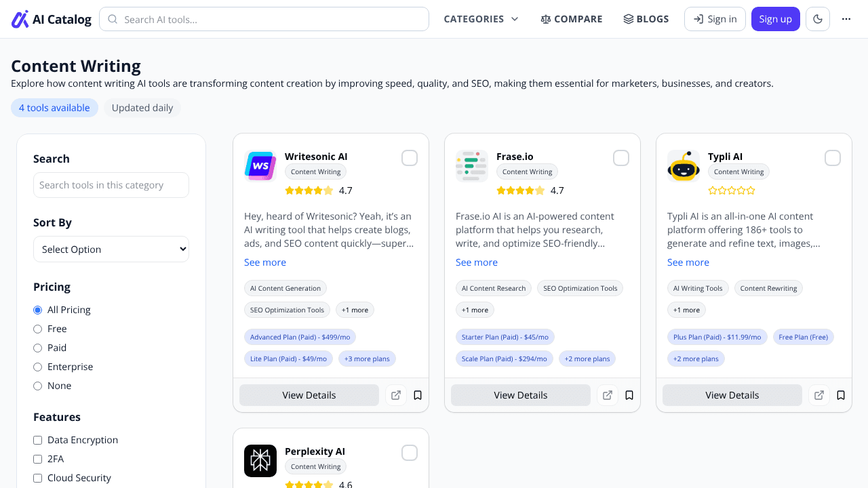The image size is (868, 488).
Task: Bookmark Typli AI tool
Action: coord(841,395)
